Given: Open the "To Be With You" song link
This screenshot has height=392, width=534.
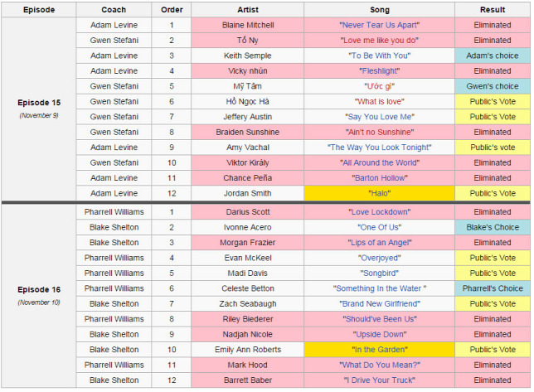Looking at the screenshot, I should tap(380, 56).
